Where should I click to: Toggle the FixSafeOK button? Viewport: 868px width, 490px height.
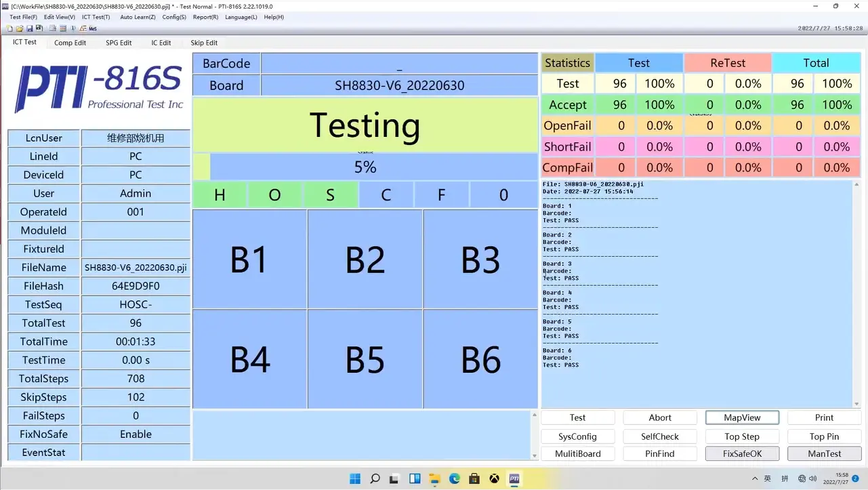pos(742,453)
